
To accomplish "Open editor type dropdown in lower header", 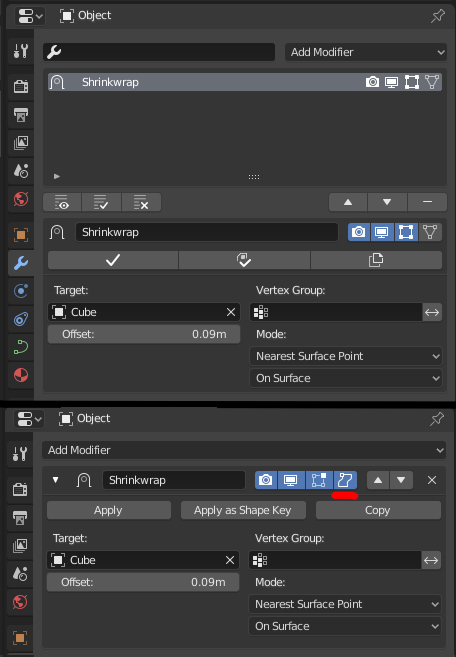I will point(29,419).
